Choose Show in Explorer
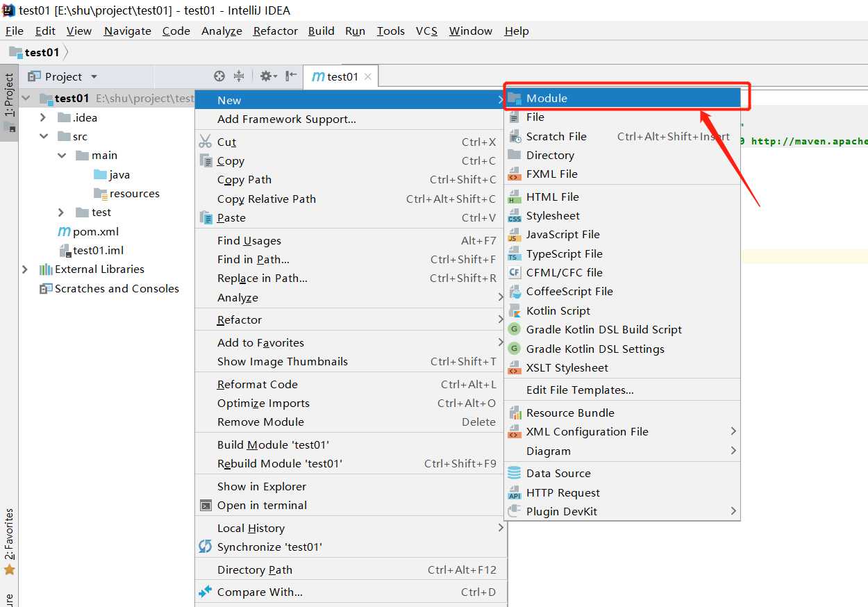 (351, 486)
